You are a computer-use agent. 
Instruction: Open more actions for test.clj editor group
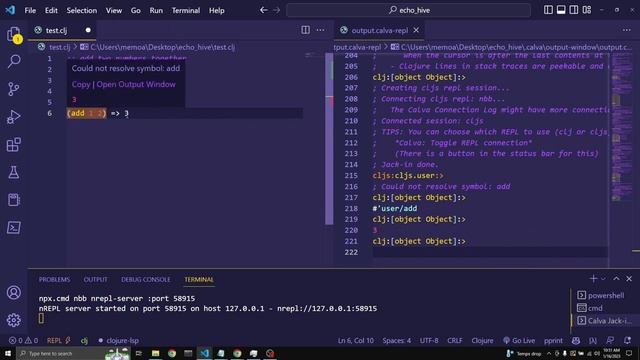[x=320, y=30]
